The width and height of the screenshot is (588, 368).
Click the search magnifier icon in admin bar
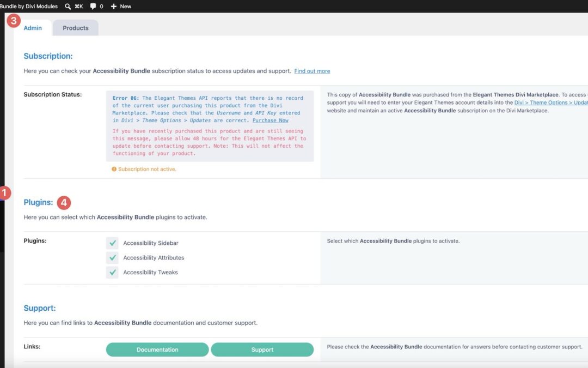[68, 7]
